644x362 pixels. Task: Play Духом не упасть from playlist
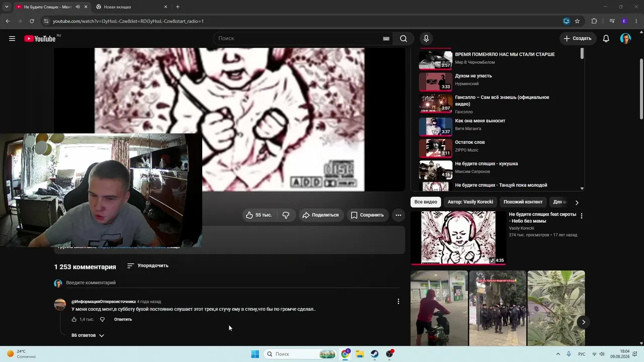473,76
